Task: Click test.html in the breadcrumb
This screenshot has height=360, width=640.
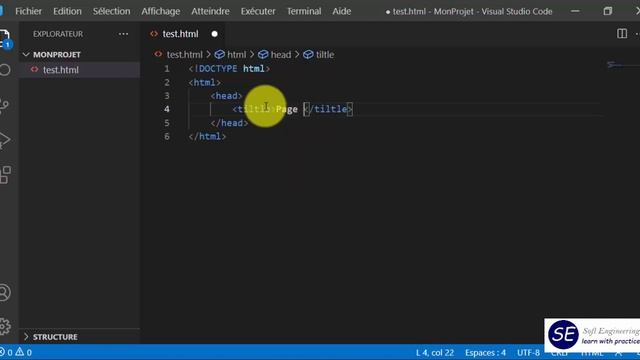Action: coord(184,54)
